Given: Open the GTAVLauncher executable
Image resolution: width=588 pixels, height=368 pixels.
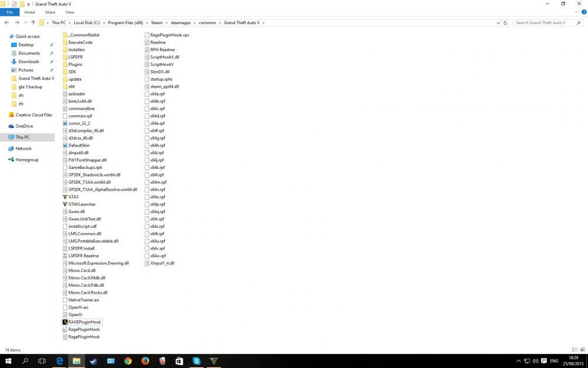Looking at the screenshot, I should 79,204.
